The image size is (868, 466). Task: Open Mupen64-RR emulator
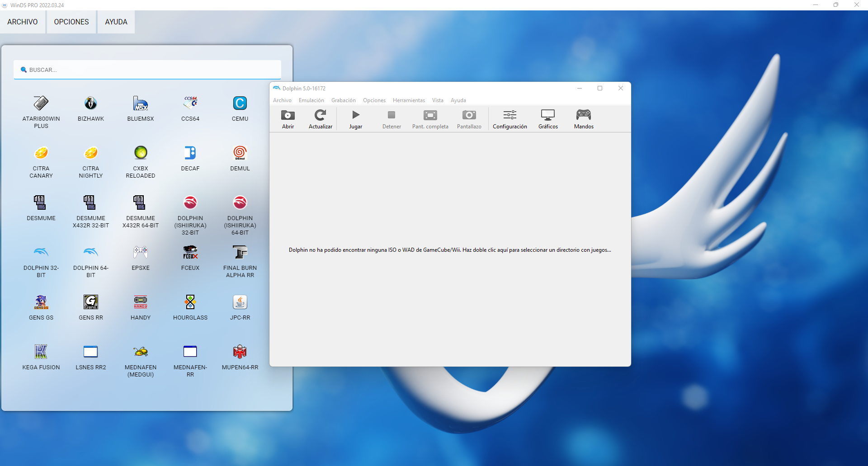240,358
